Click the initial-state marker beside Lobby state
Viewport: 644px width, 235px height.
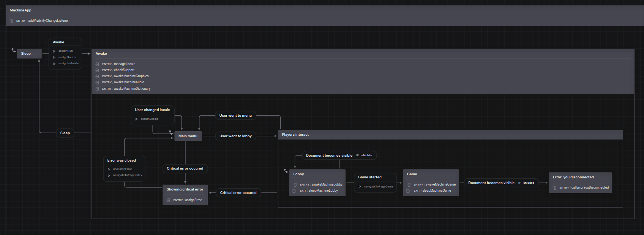pos(286,171)
